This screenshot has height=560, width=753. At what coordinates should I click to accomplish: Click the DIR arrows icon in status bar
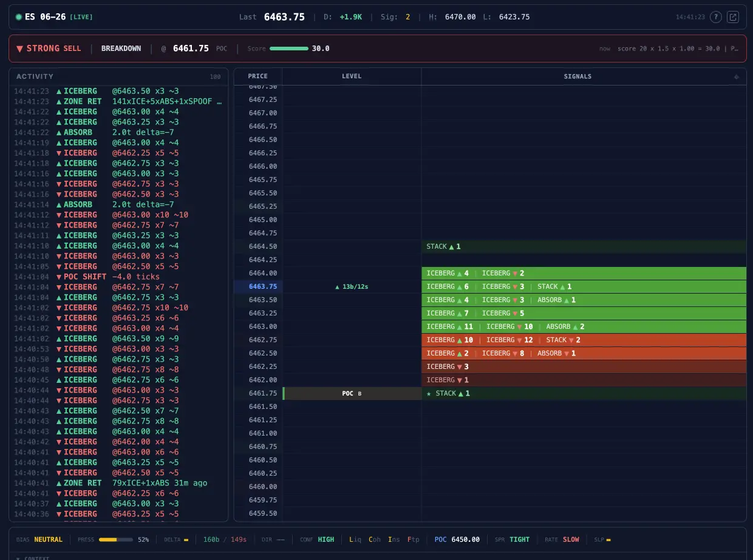pos(281,539)
